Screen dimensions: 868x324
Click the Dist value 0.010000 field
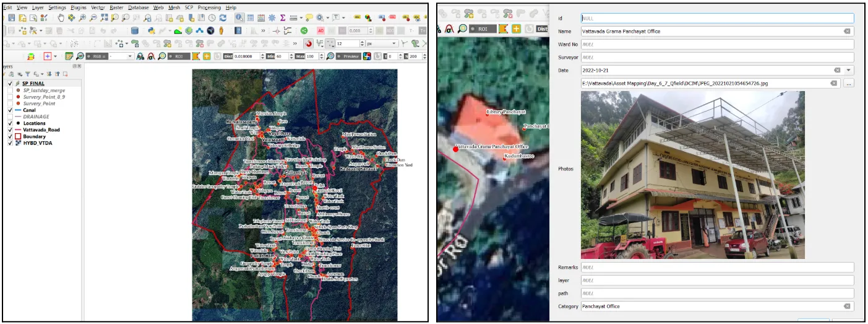point(247,56)
